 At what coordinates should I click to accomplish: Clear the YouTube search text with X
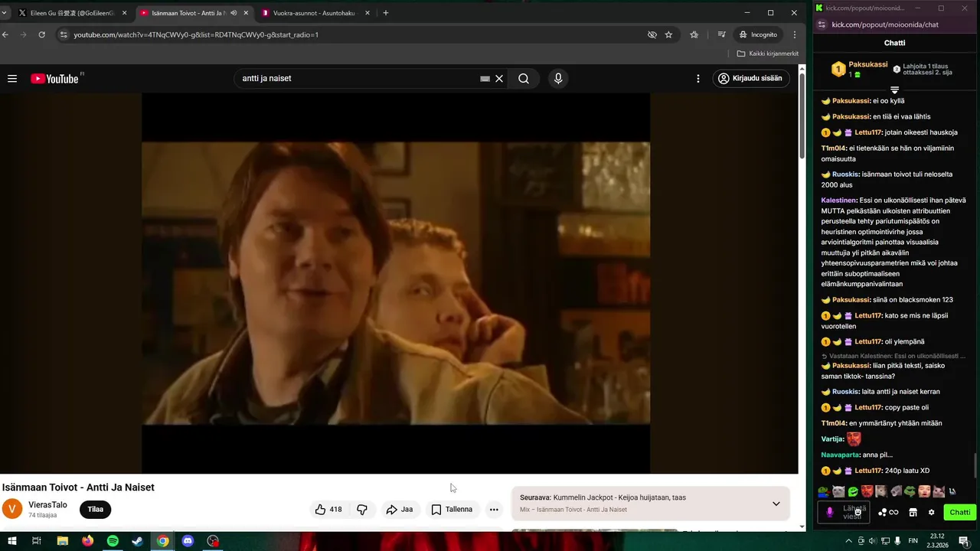pos(499,78)
